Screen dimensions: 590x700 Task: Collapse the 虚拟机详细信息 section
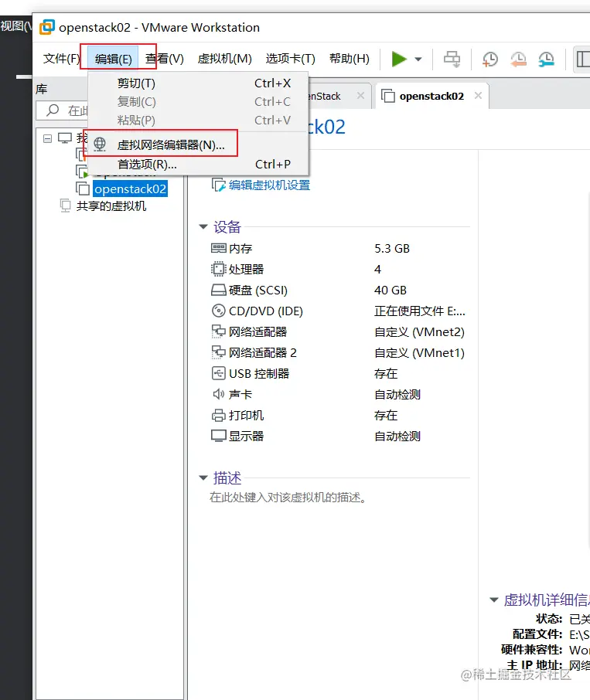[x=494, y=600]
